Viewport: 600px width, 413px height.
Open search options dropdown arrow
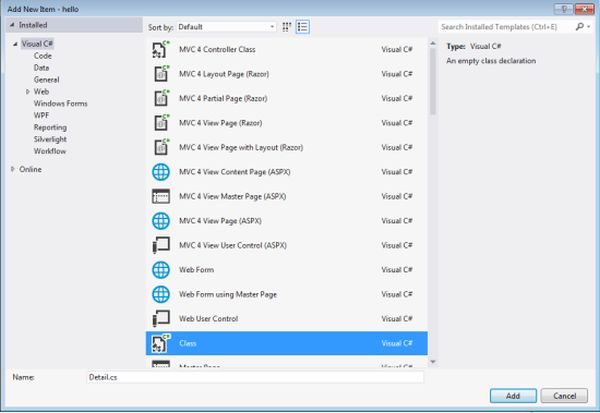click(589, 27)
